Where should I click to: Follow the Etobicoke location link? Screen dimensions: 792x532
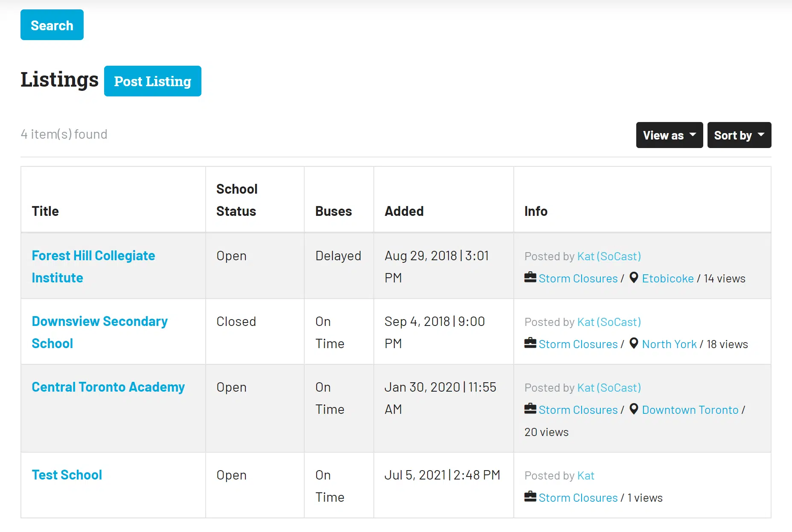tap(667, 279)
